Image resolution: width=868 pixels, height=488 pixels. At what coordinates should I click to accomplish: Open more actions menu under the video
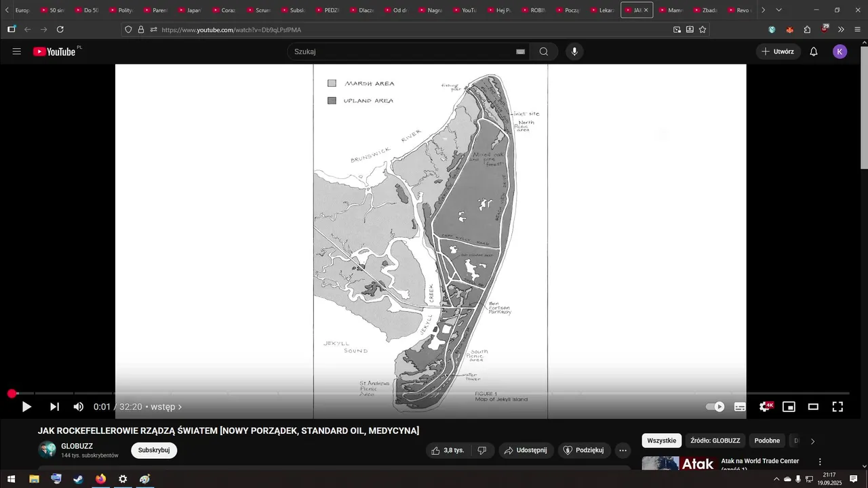tap(623, 450)
